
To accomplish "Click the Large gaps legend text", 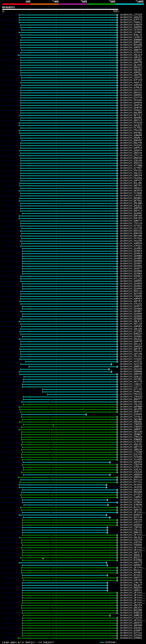I will pos(28,642).
